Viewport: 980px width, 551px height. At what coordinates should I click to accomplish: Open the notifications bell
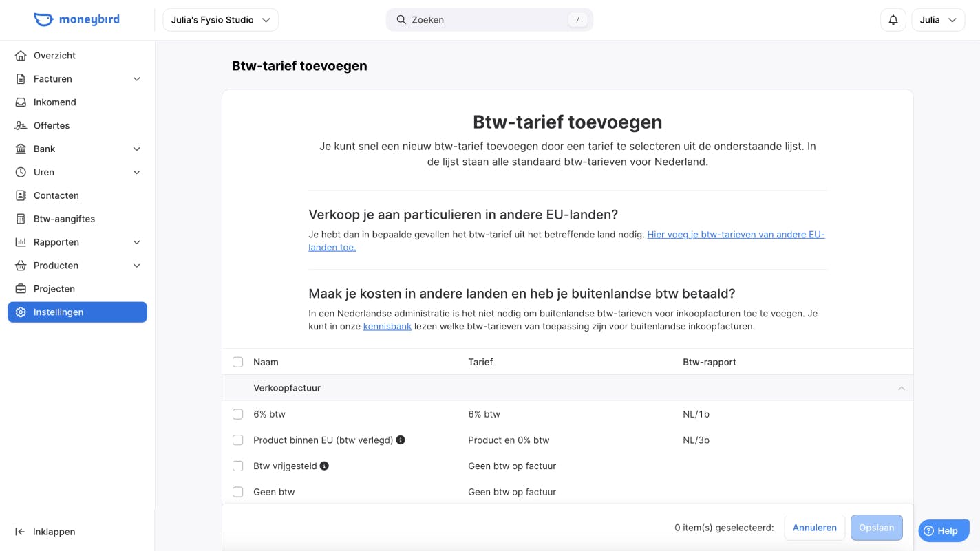coord(893,19)
